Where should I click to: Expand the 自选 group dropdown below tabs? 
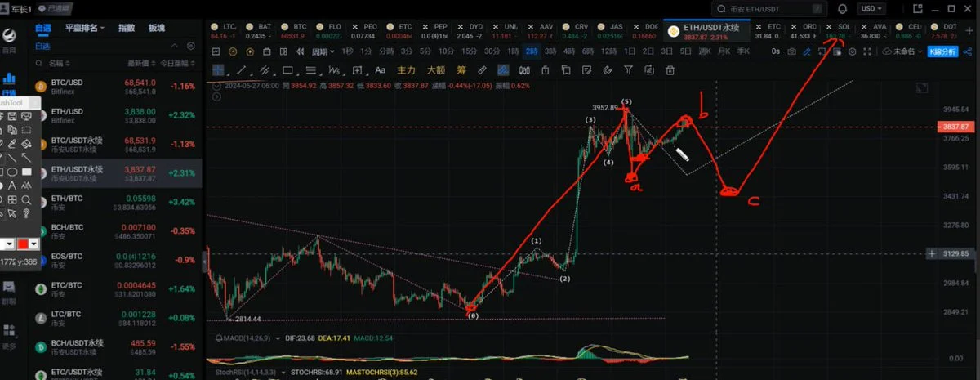tap(174, 46)
